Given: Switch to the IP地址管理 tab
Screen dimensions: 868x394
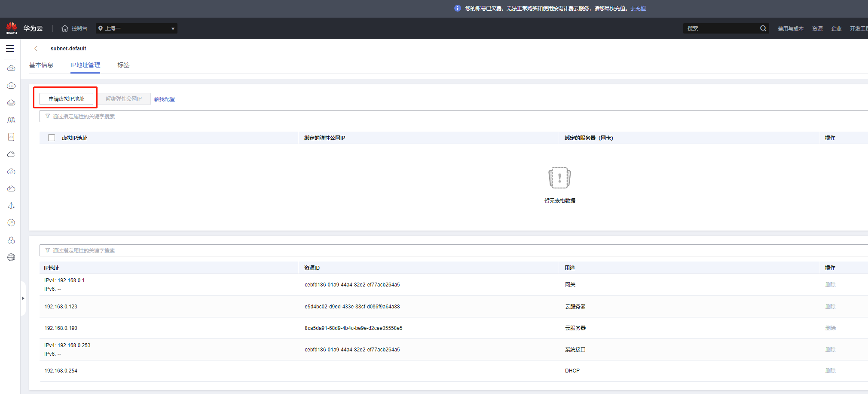Looking at the screenshot, I should [x=85, y=65].
